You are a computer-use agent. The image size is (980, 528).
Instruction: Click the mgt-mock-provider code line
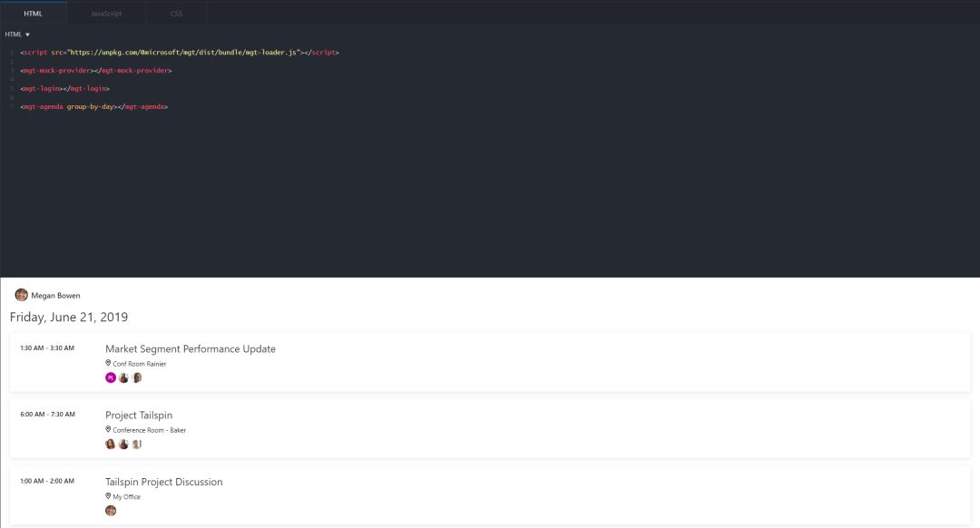click(x=95, y=71)
